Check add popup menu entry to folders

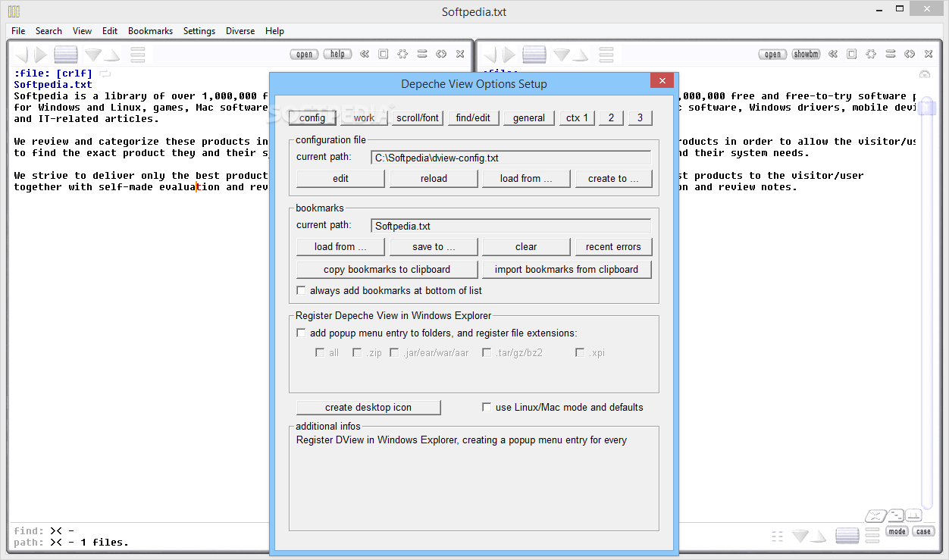302,333
